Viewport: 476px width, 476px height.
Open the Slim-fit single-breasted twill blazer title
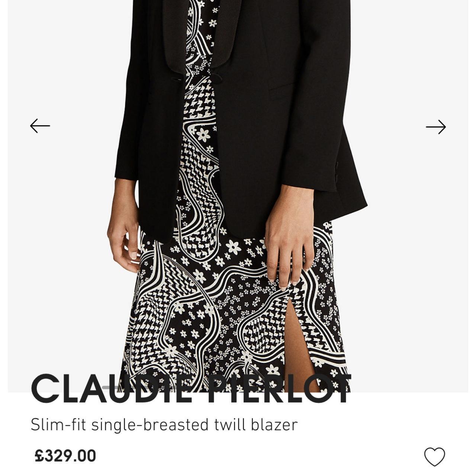pos(164,425)
